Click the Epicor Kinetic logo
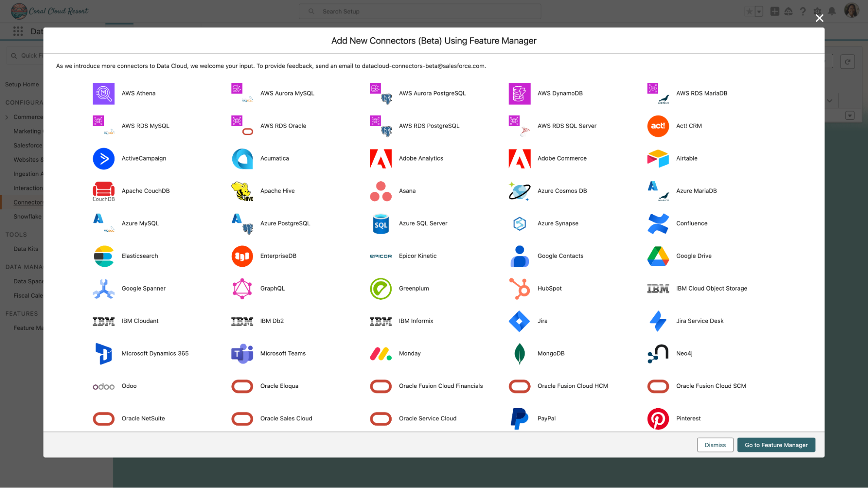 [x=380, y=256]
